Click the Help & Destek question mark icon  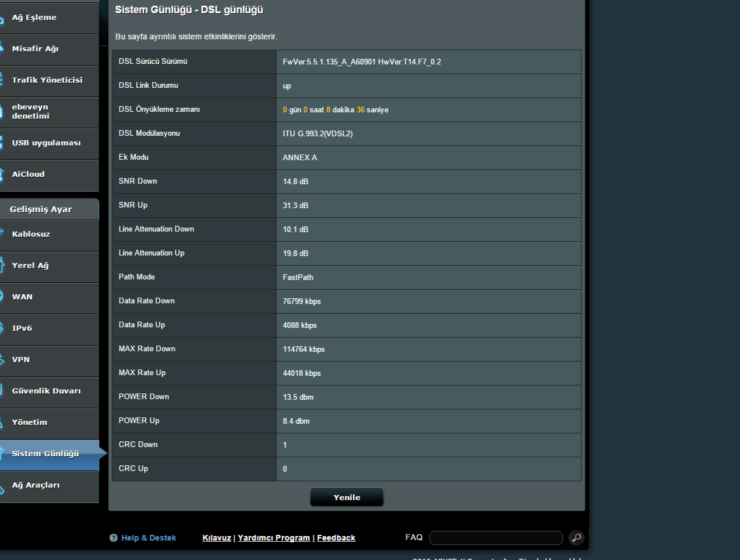pyautogui.click(x=113, y=538)
